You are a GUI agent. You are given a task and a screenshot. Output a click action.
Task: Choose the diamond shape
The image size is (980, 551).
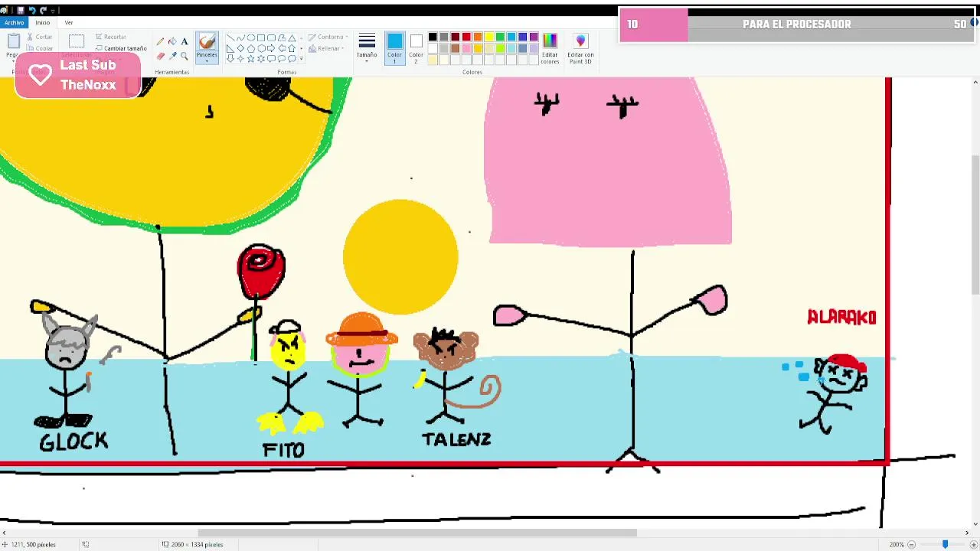pyautogui.click(x=240, y=48)
